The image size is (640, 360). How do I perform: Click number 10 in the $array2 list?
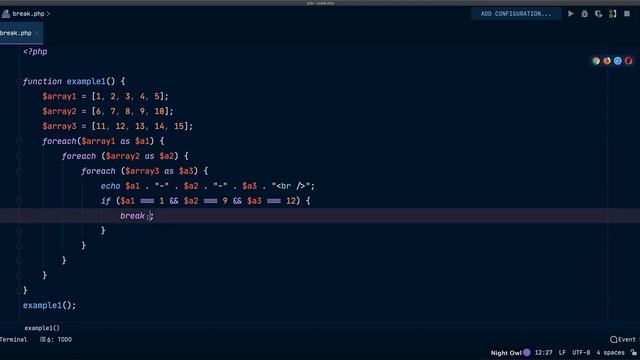coord(159,111)
